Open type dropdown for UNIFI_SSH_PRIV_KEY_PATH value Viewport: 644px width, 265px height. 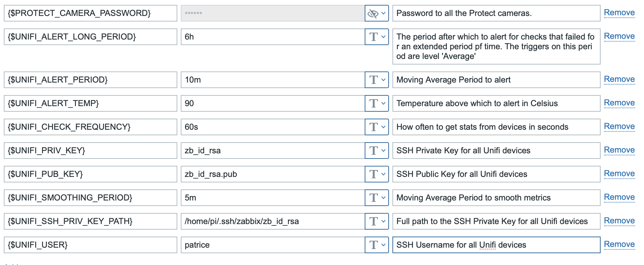[x=376, y=221]
